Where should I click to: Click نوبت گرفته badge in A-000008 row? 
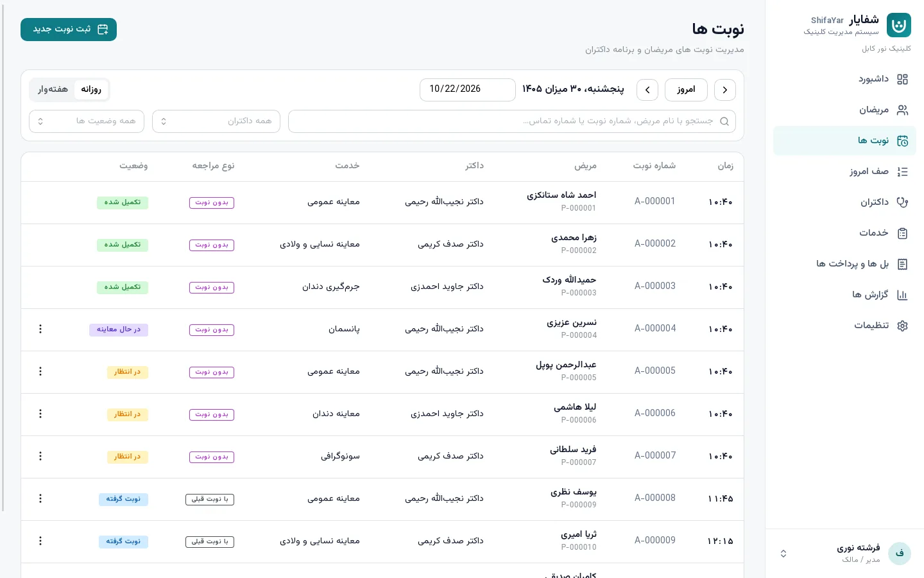(123, 500)
